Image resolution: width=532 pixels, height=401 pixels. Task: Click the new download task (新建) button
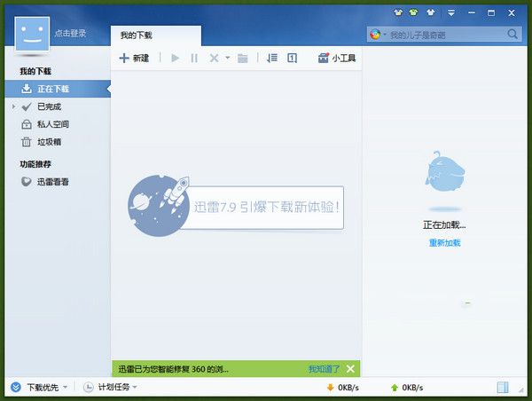[134, 58]
